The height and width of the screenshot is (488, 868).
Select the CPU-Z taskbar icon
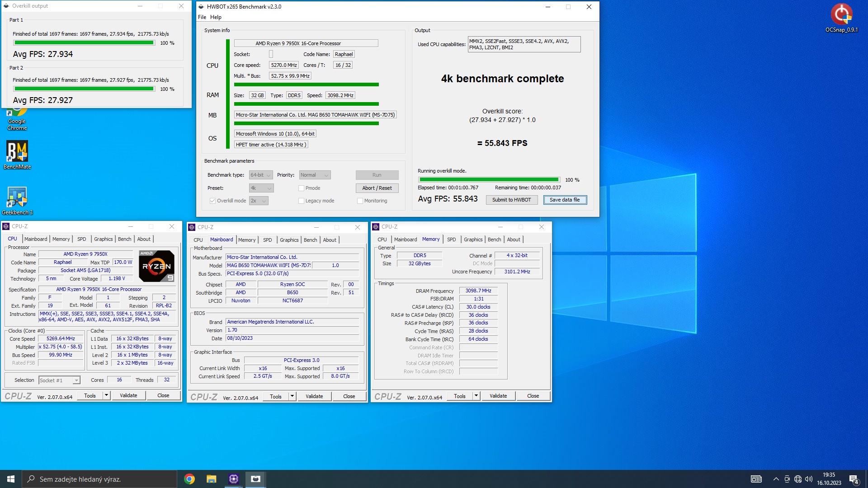233,479
